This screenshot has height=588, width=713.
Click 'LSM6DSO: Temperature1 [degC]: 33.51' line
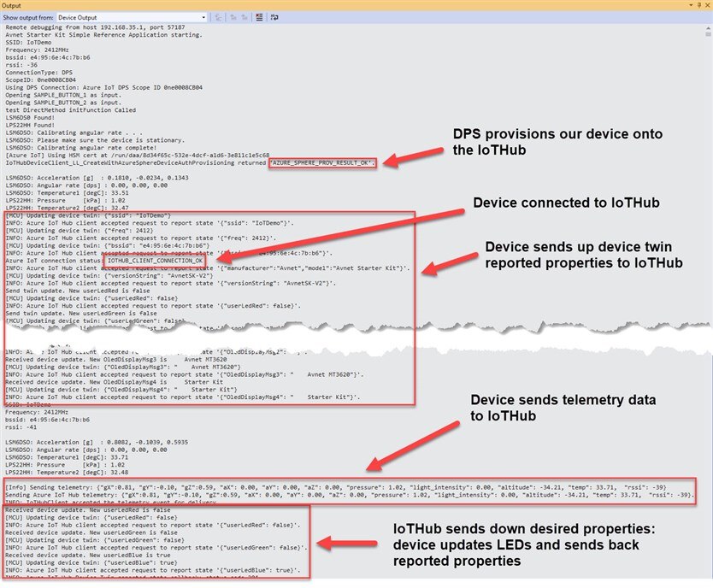67,192
